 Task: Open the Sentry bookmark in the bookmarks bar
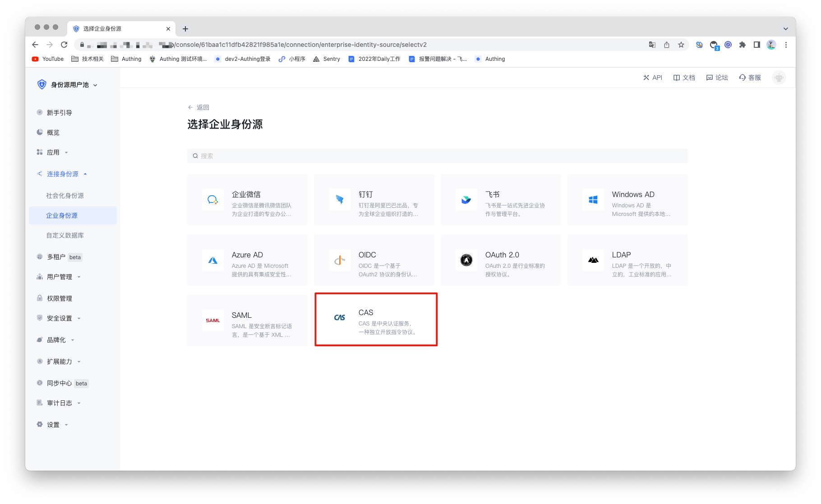coord(326,59)
